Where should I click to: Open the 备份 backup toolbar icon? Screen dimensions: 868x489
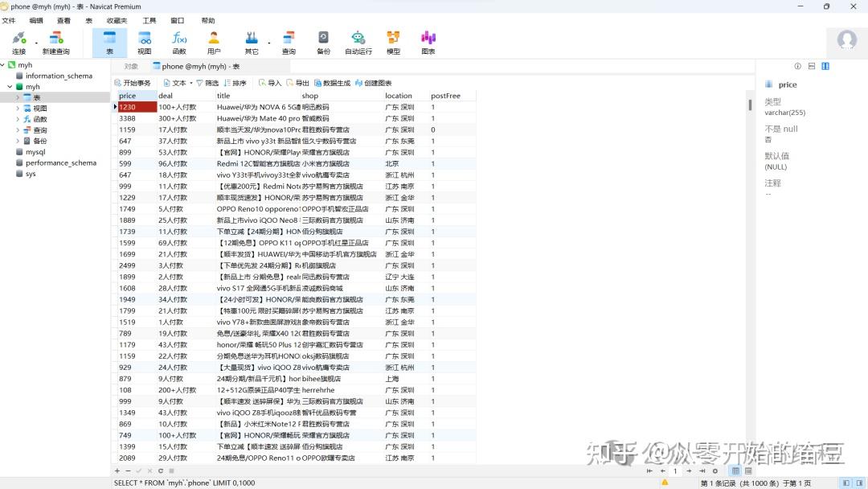(x=323, y=43)
